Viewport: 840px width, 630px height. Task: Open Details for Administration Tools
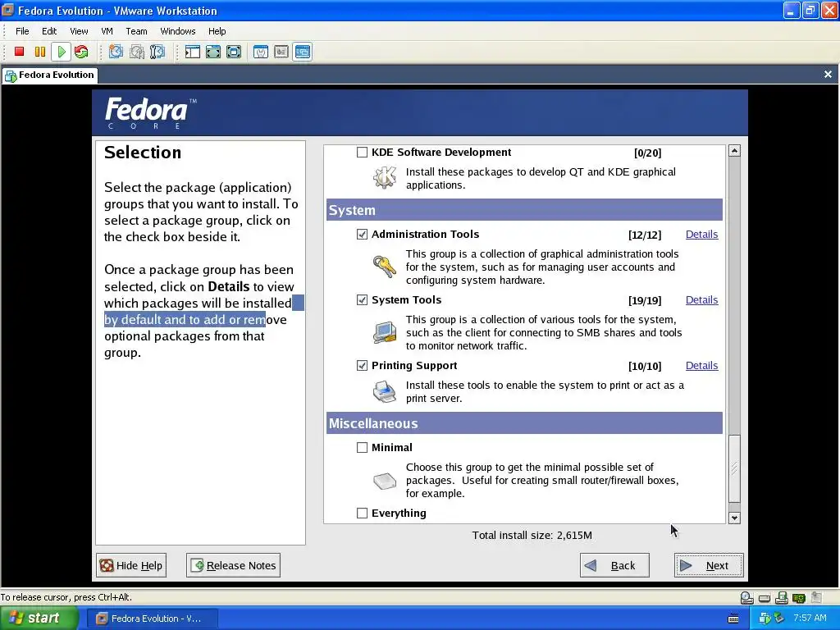pyautogui.click(x=702, y=234)
